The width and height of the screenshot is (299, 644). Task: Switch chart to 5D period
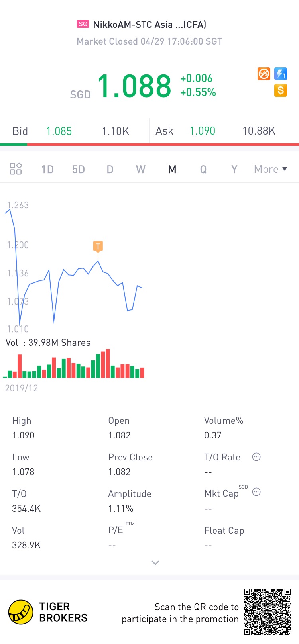click(79, 169)
